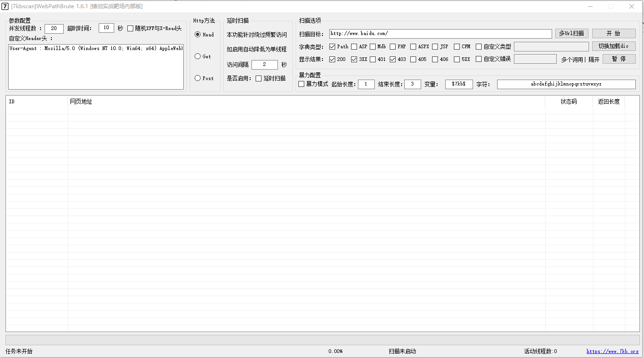
Task: Click the 字符 charset field
Action: (566, 84)
